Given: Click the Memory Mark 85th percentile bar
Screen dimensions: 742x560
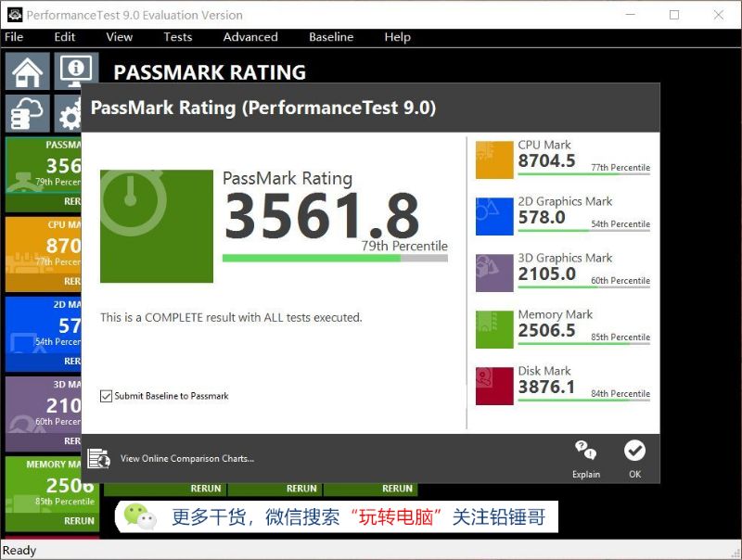Looking at the screenshot, I should coord(584,343).
